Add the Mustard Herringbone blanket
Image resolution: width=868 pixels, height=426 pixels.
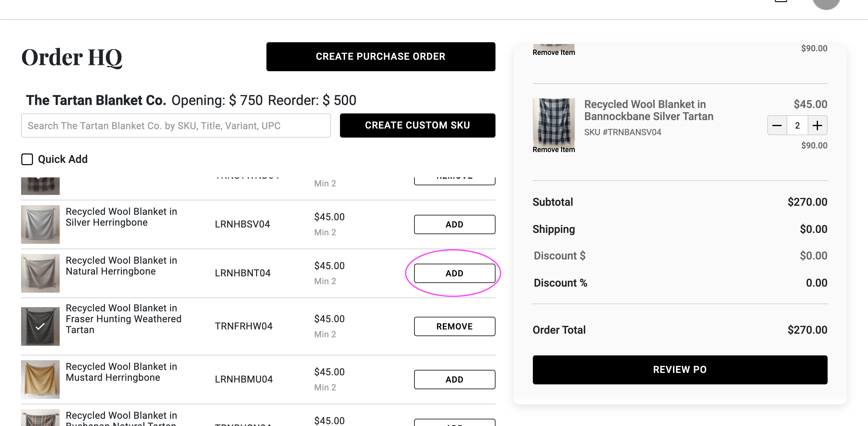454,380
